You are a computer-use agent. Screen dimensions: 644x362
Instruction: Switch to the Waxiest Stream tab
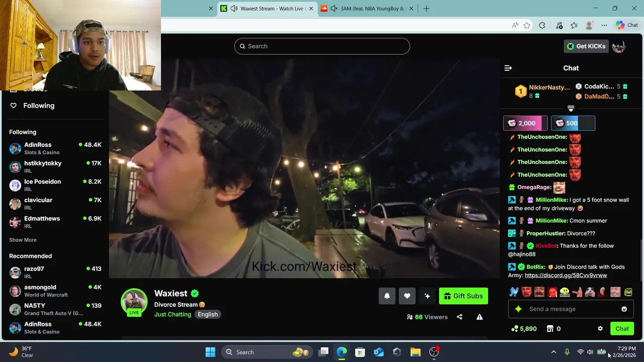point(267,9)
